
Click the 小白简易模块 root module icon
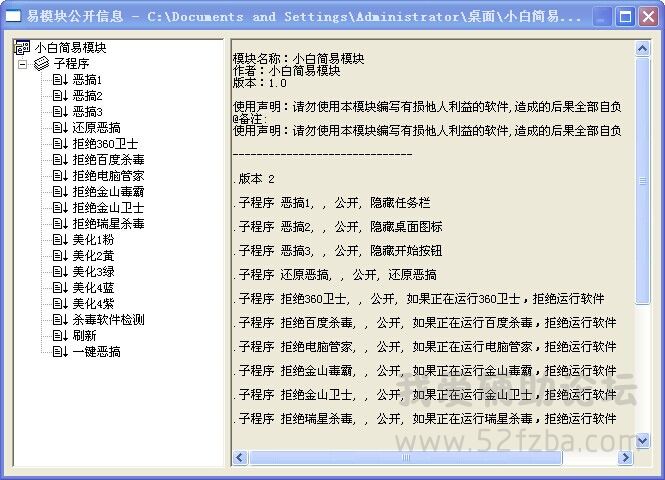[22, 47]
